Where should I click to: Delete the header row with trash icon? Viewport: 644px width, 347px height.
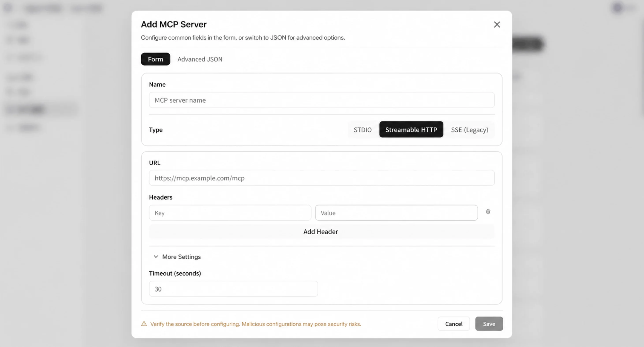click(488, 212)
